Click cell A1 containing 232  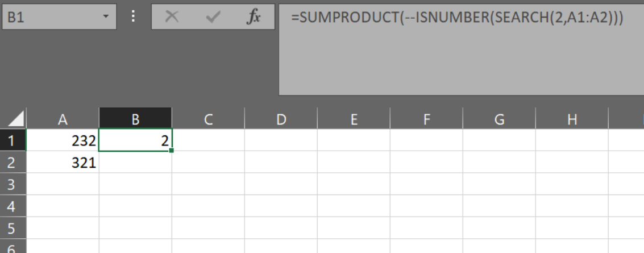coord(63,140)
